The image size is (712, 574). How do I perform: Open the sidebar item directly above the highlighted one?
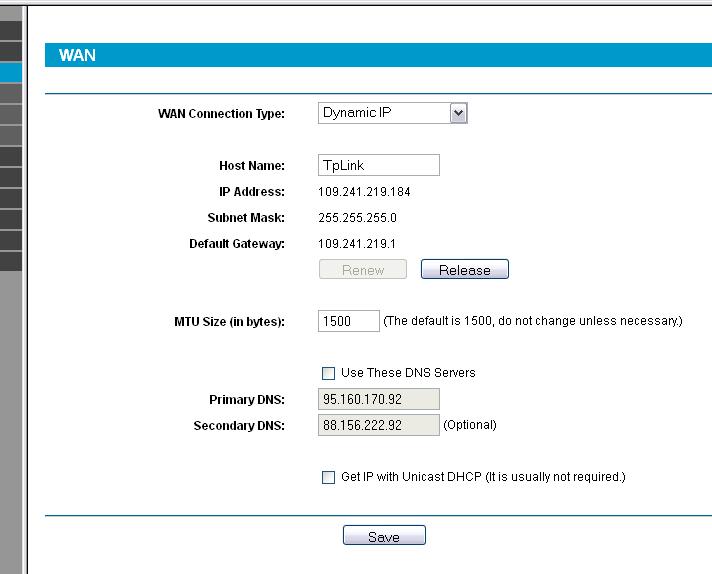[10, 51]
